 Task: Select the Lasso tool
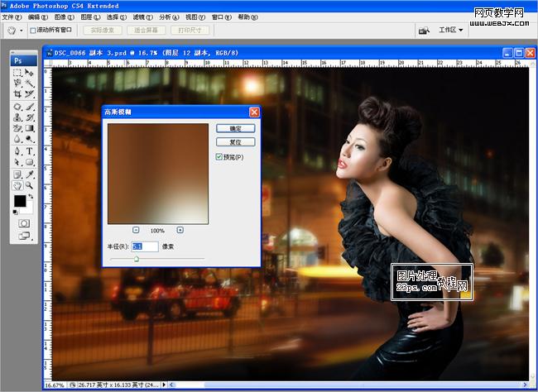(17, 83)
